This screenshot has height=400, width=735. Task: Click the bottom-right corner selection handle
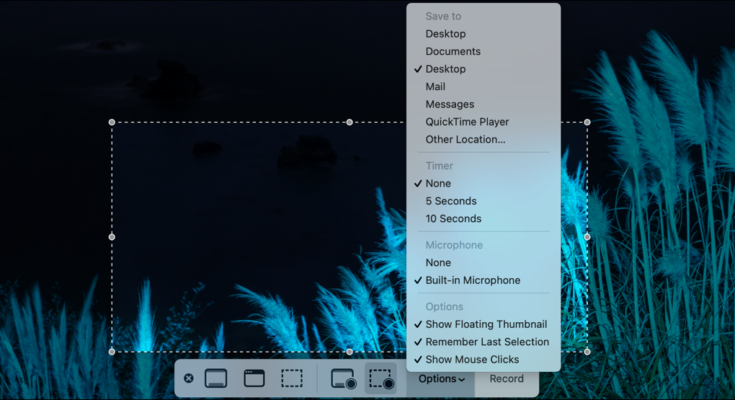click(x=587, y=352)
